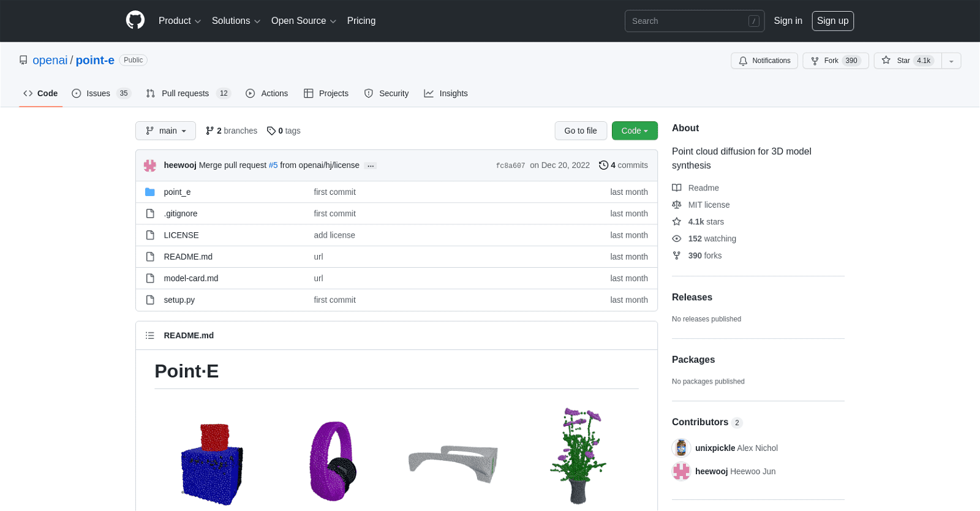Viewport: 980px width, 511px height.
Task: Click the branches icon showing 2 branches
Action: coord(210,131)
